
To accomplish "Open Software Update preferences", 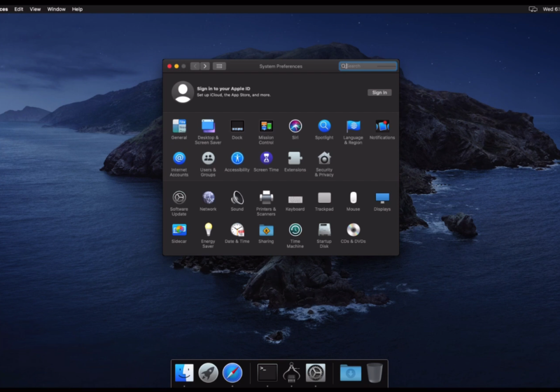I will (x=179, y=198).
